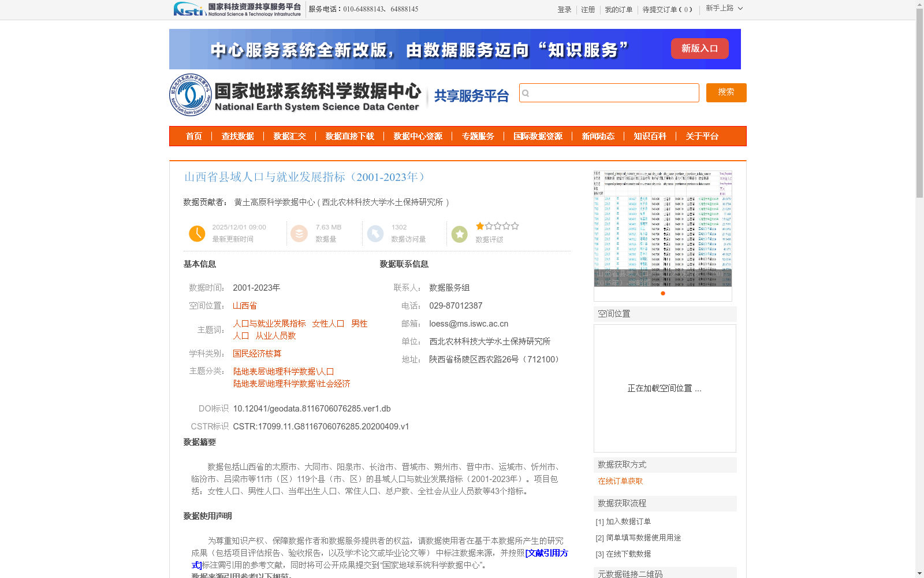Click the orange clock update-time icon

pos(197,234)
